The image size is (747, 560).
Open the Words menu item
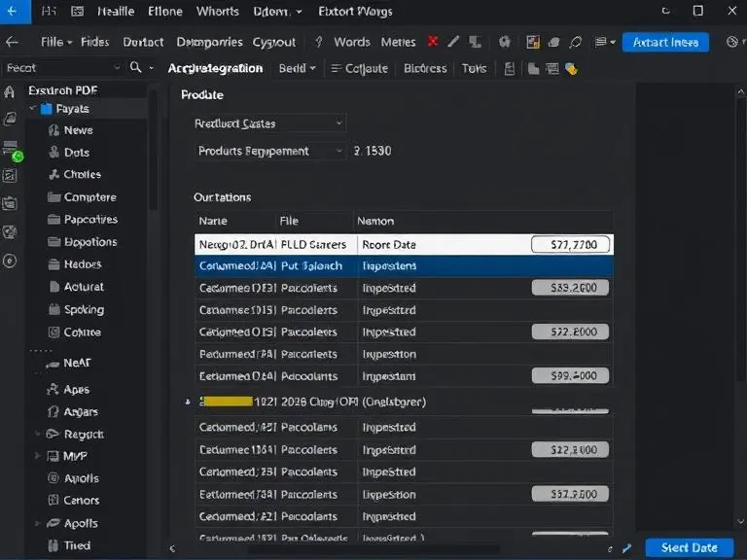tap(351, 42)
